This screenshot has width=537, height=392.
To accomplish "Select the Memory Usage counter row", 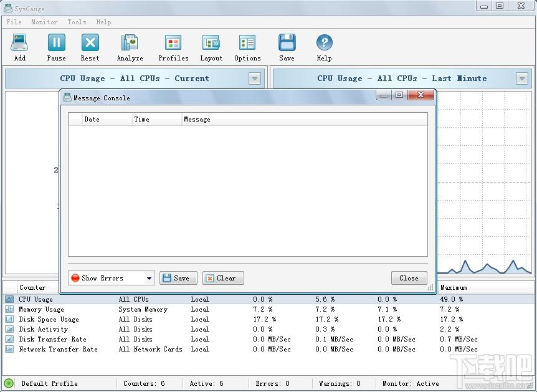I will click(268, 309).
